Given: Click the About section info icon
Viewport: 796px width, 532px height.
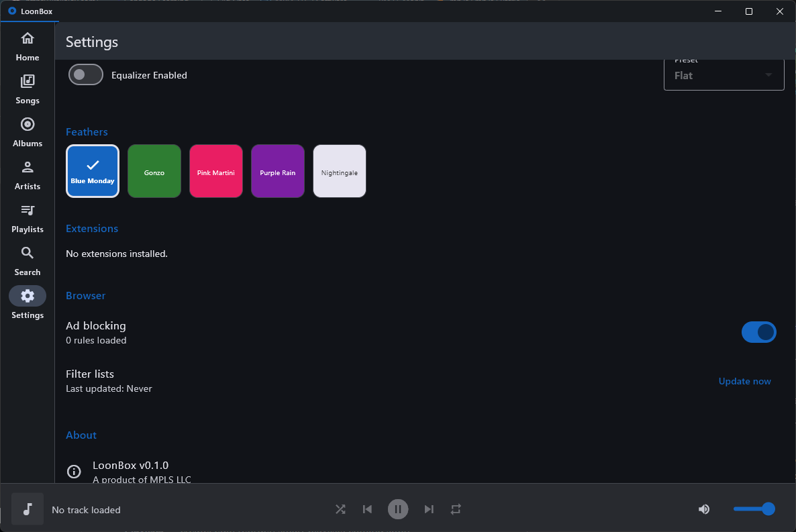Looking at the screenshot, I should point(74,472).
